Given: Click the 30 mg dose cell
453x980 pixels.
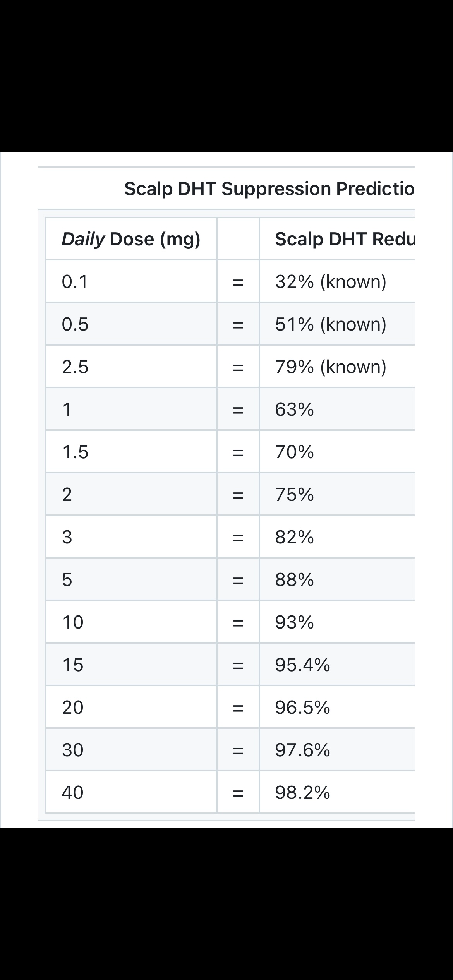Looking at the screenshot, I should tap(73, 750).
